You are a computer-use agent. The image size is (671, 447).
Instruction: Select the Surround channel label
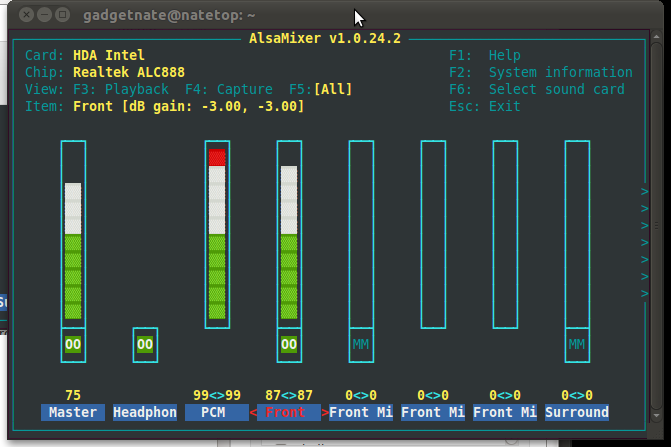[x=577, y=412]
